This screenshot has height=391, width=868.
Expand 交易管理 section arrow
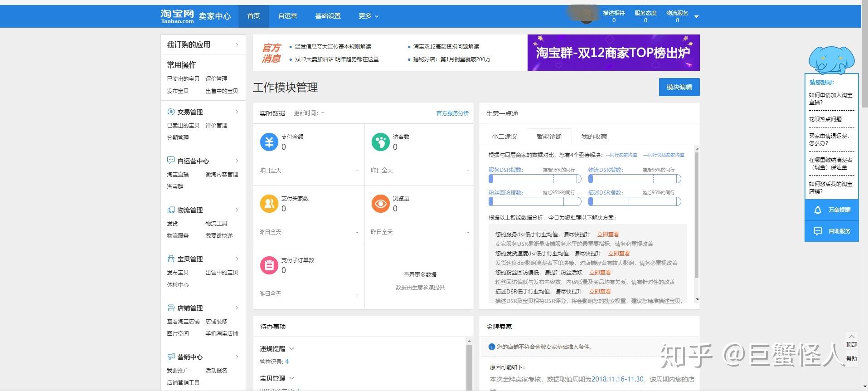237,112
